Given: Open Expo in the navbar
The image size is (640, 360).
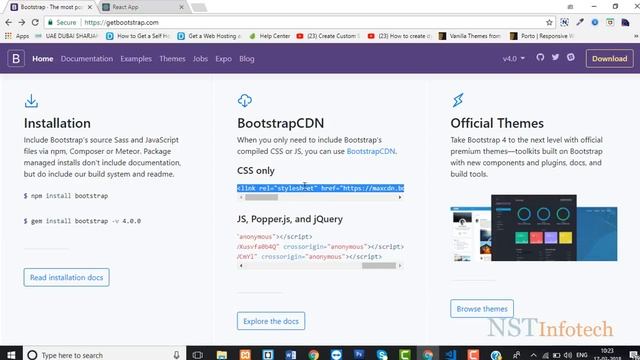Looking at the screenshot, I should [223, 58].
